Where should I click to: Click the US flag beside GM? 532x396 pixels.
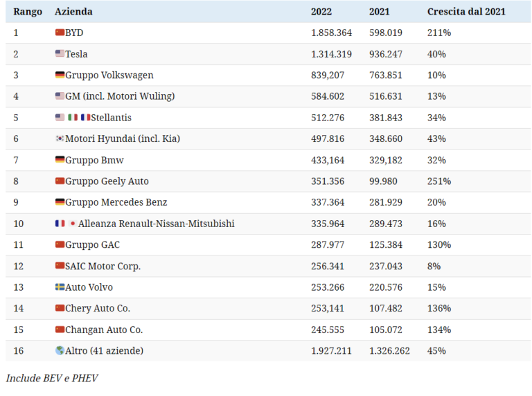(60, 96)
